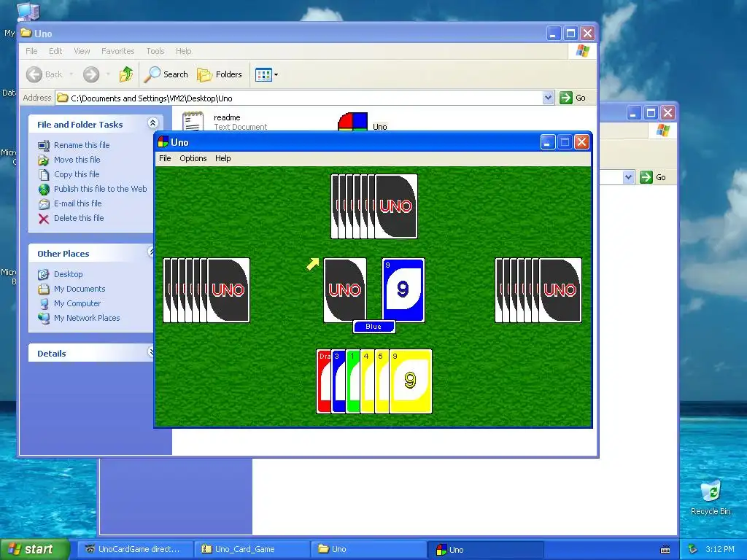Click Copy this file link
This screenshot has height=560, width=747.
[x=77, y=174]
